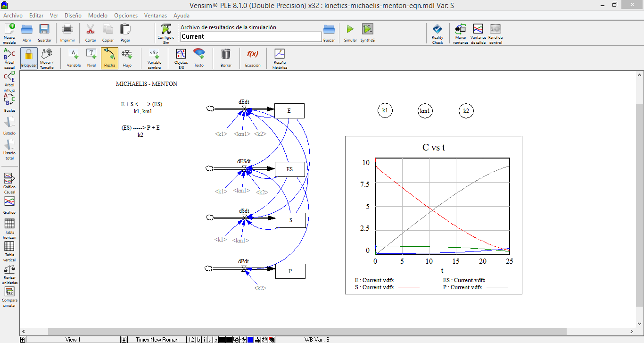Open the Modelo menu
This screenshot has height=343, width=644.
coord(98,16)
